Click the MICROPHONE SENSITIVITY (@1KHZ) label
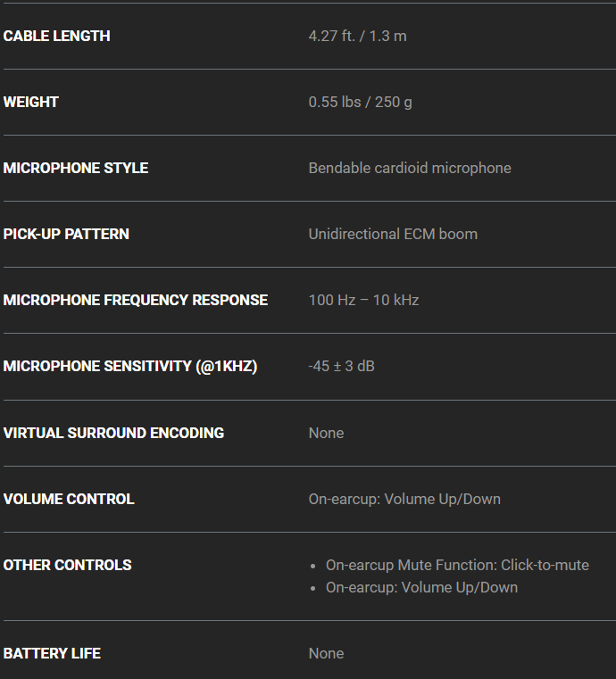The height and width of the screenshot is (679, 616). 130,367
